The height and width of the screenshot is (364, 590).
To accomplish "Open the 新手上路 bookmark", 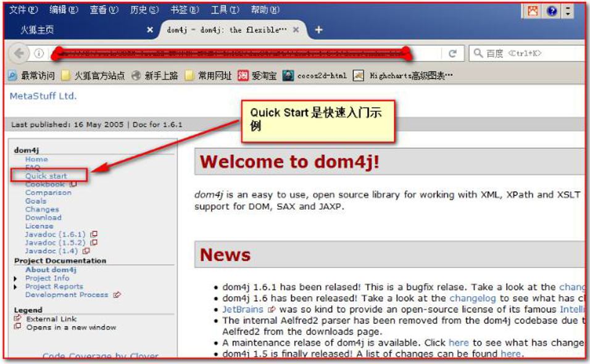I will click(155, 76).
